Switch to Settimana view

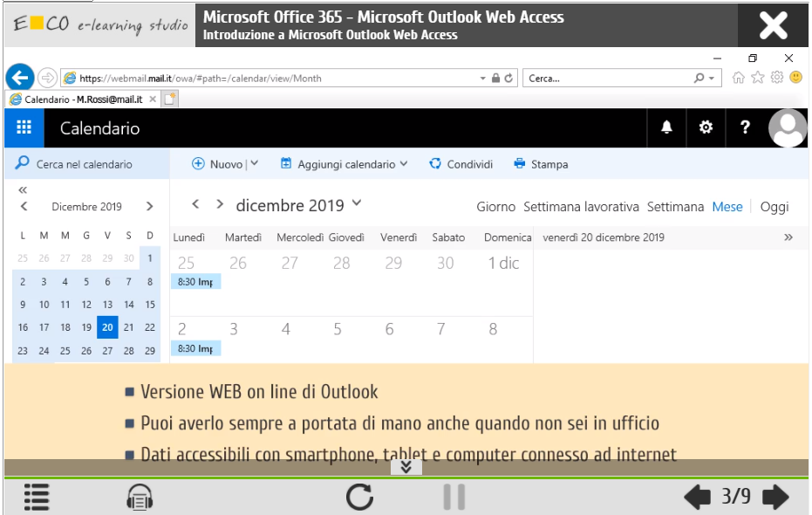pos(675,207)
